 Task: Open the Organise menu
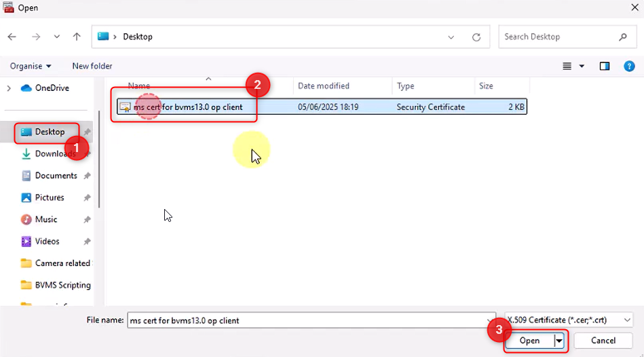click(31, 66)
